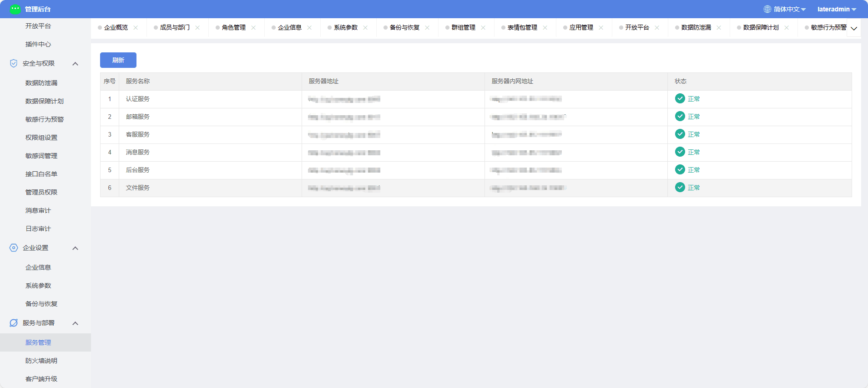Image resolution: width=868 pixels, height=388 pixels.
Task: Open 开放平台 in the sidebar
Action: 38,26
